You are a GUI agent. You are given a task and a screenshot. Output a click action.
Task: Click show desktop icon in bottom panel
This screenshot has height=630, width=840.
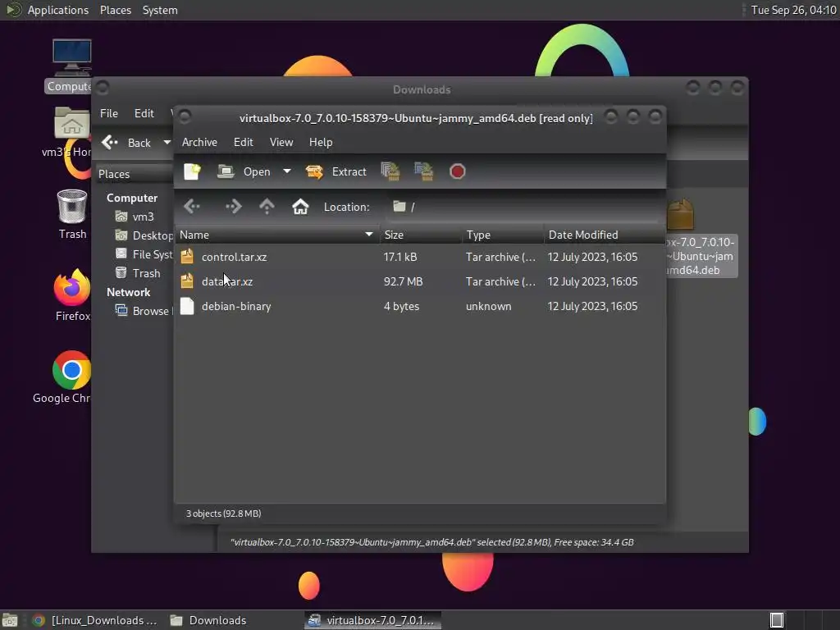(x=10, y=620)
